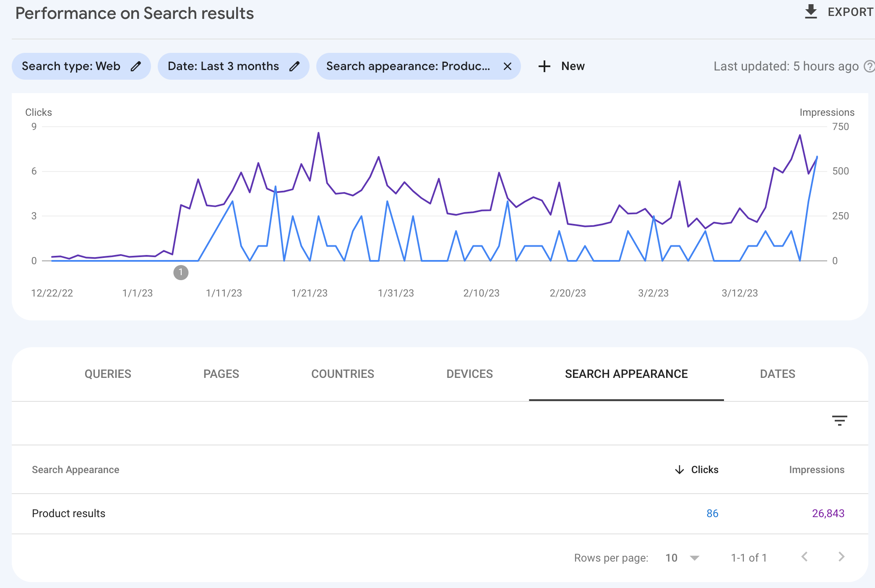The image size is (875, 588).
Task: Click the Product results row
Action: (x=69, y=513)
